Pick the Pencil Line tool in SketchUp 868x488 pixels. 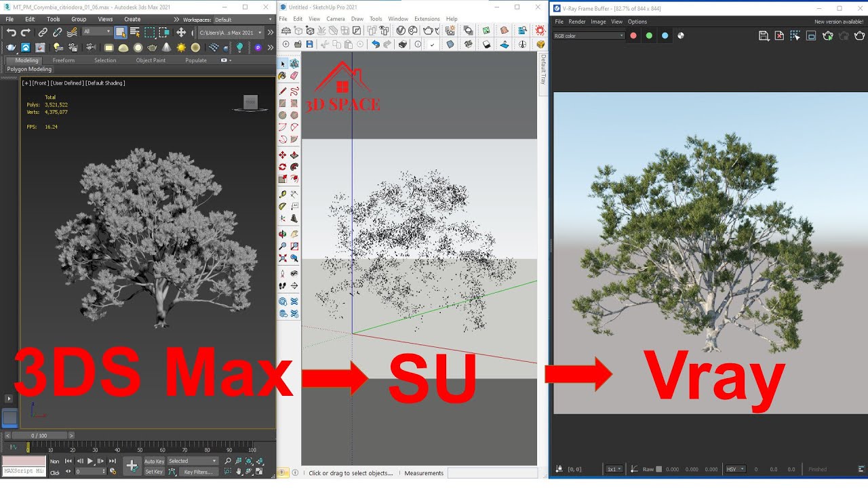coord(283,91)
